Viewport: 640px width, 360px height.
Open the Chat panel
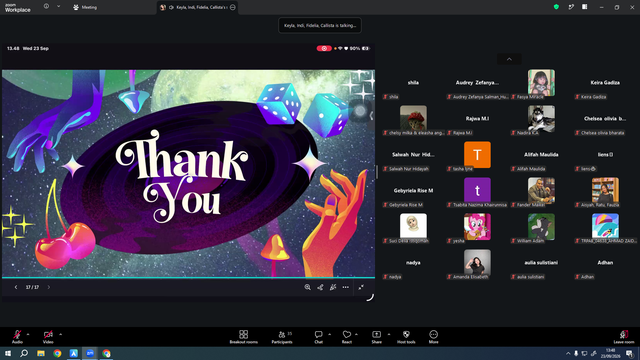(318, 337)
